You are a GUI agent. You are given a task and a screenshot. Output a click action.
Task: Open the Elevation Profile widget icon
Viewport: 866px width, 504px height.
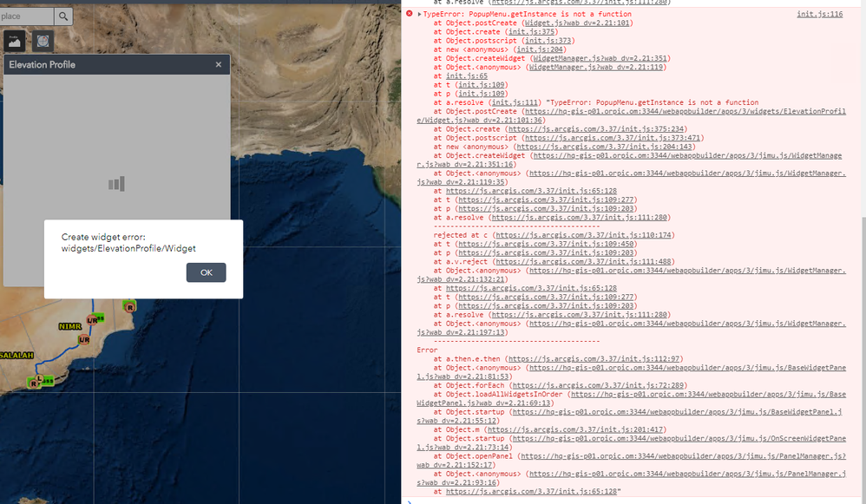pos(14,41)
